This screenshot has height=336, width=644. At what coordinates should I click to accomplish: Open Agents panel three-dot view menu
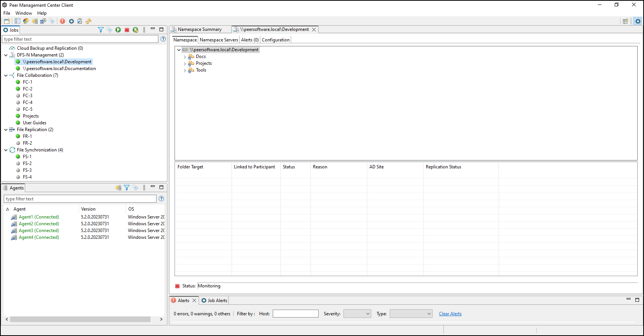[x=144, y=188]
